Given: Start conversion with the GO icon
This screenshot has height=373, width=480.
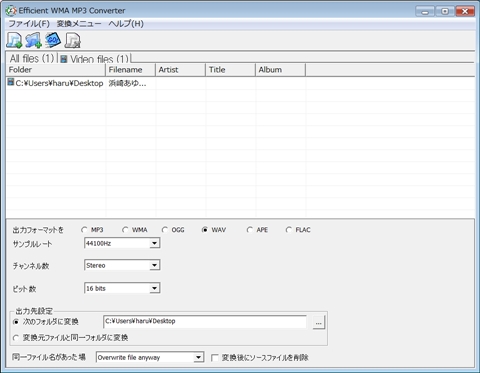Looking at the screenshot, I should 53,40.
